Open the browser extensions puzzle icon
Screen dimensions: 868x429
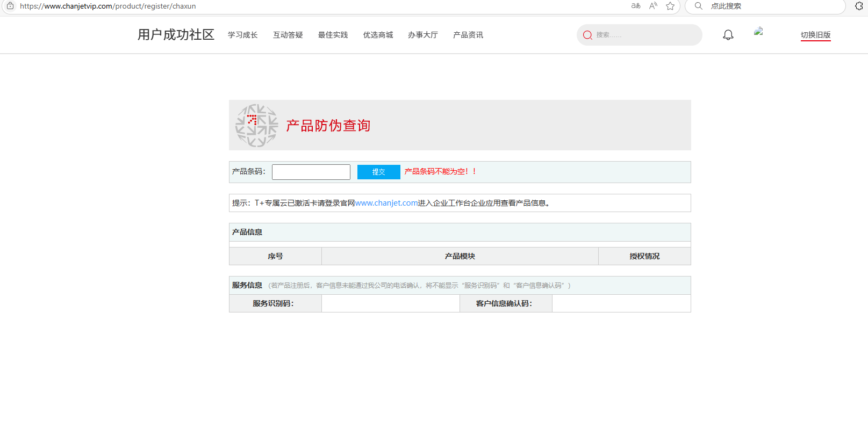[x=859, y=6]
